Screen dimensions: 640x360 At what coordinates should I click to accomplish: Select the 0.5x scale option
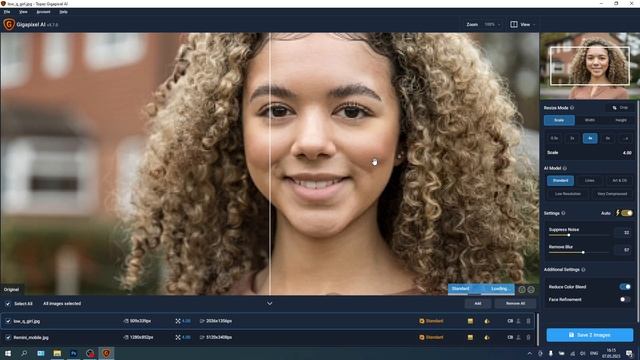point(554,138)
